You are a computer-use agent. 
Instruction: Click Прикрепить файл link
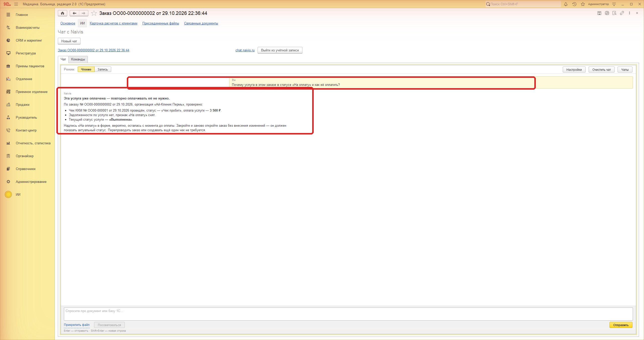(x=77, y=325)
